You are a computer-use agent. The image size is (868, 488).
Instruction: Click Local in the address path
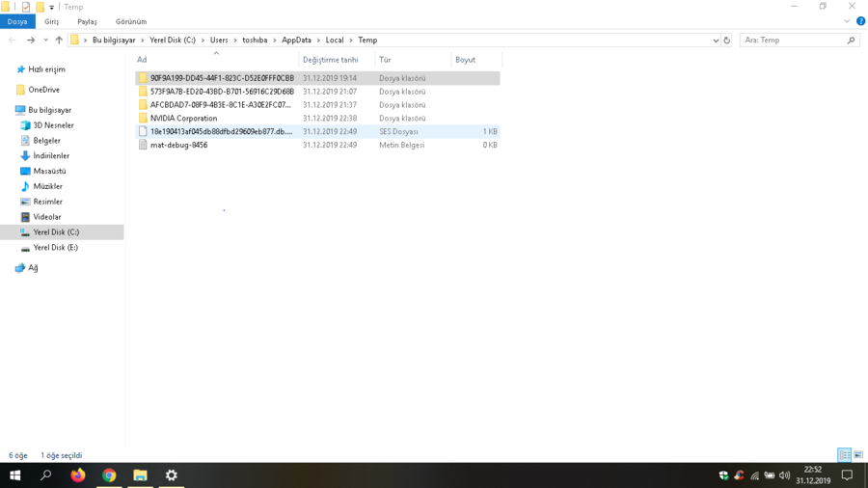335,40
